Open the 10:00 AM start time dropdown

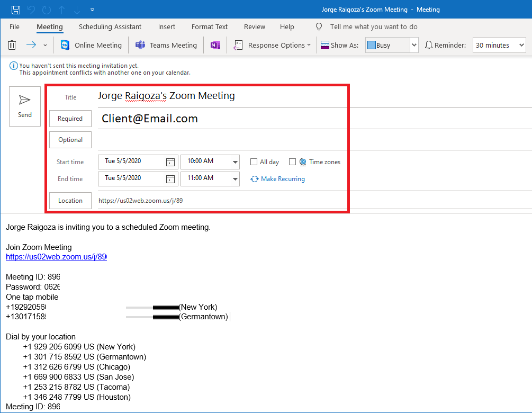[235, 162]
